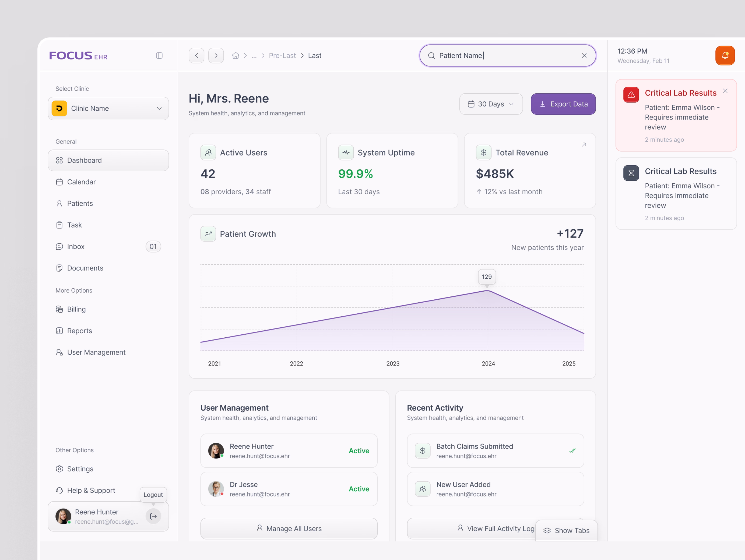Open User Management in the sidebar
Screen dimensions: 745x560
coord(108,352)
